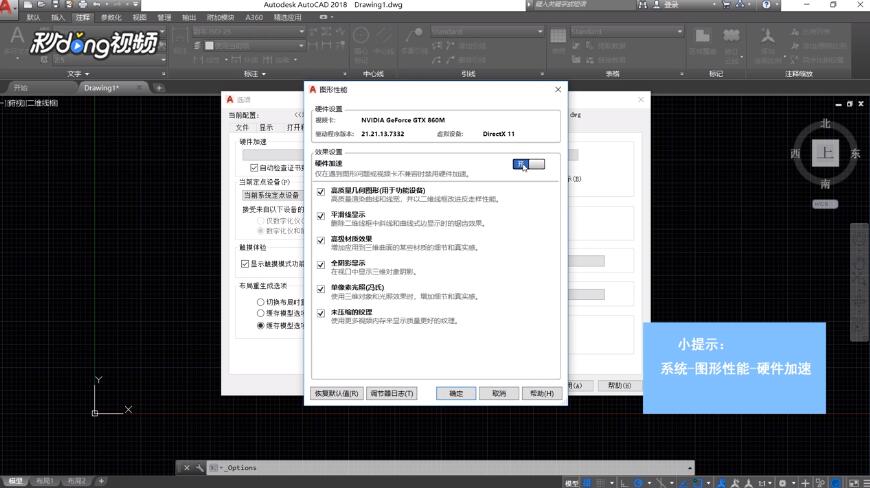Uncheck high quality geometry checkbox
The image size is (870, 488).
point(321,192)
